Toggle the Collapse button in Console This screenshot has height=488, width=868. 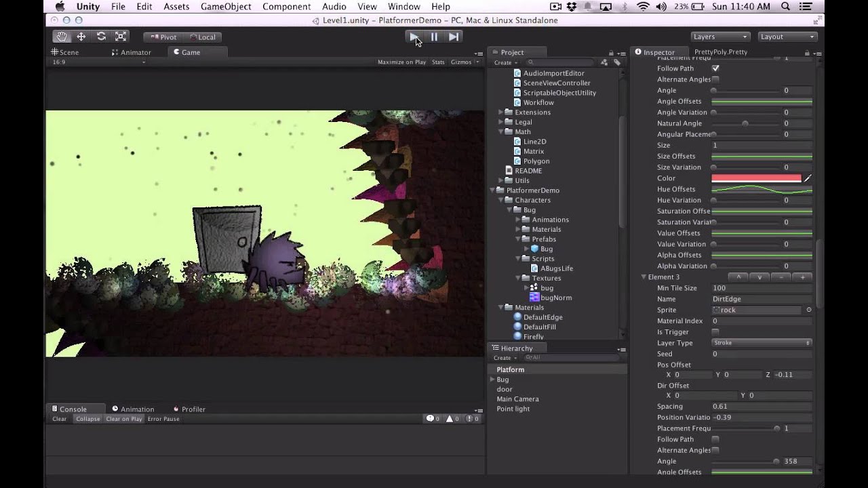point(88,419)
